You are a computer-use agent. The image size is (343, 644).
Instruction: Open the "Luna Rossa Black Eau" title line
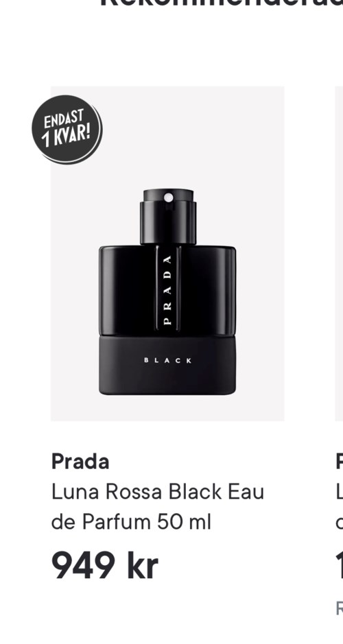tap(157, 492)
